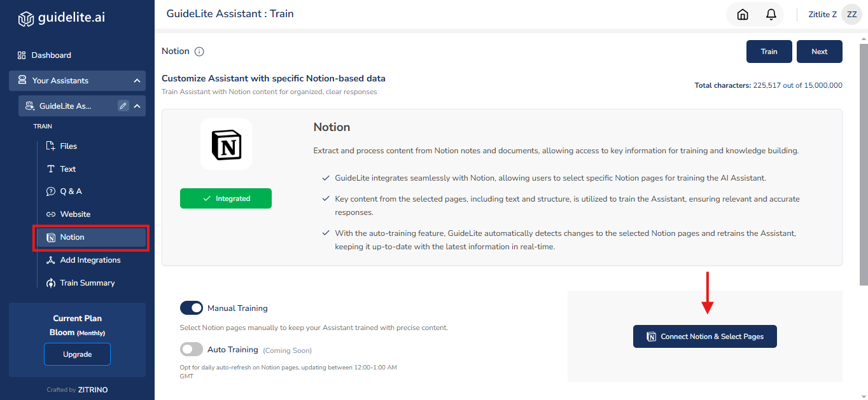This screenshot has width=868, height=400.
Task: Click the Website link icon
Action: [51, 214]
